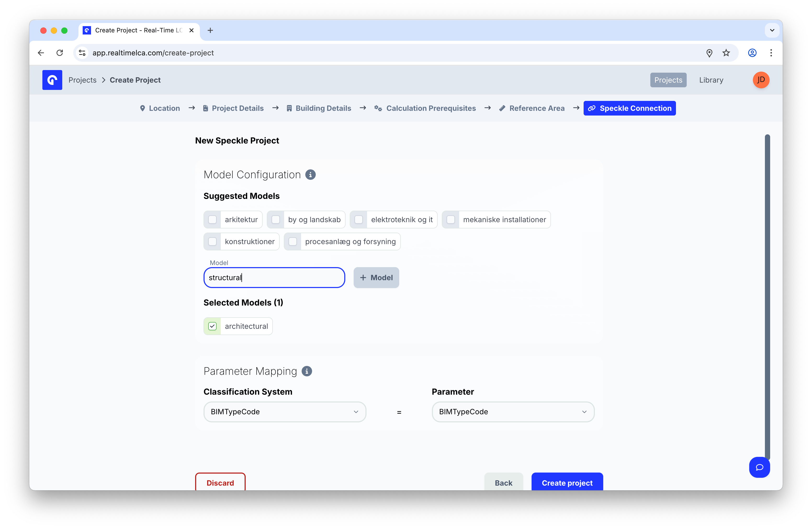Open the Chrome three-dot menu

tap(771, 53)
